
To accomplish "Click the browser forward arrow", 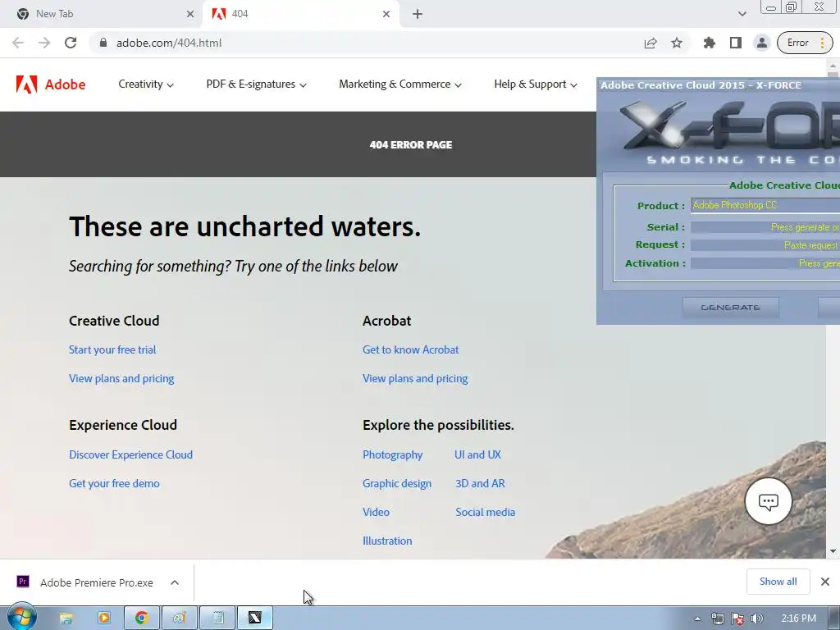I will click(44, 43).
